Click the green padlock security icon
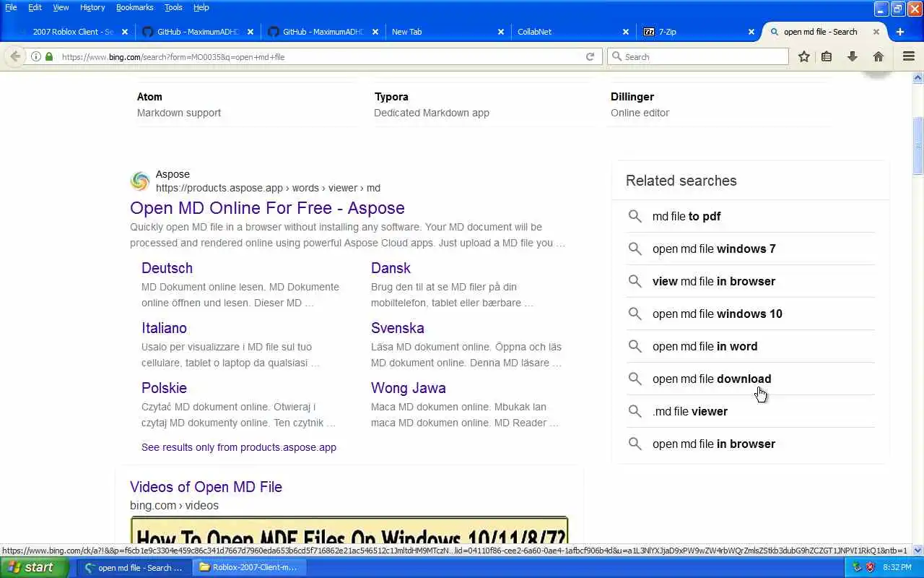Image resolution: width=924 pixels, height=578 pixels. pyautogui.click(x=48, y=56)
